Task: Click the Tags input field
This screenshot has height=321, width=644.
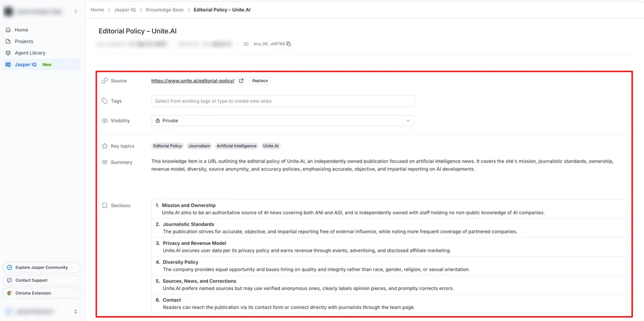Action: (x=283, y=101)
